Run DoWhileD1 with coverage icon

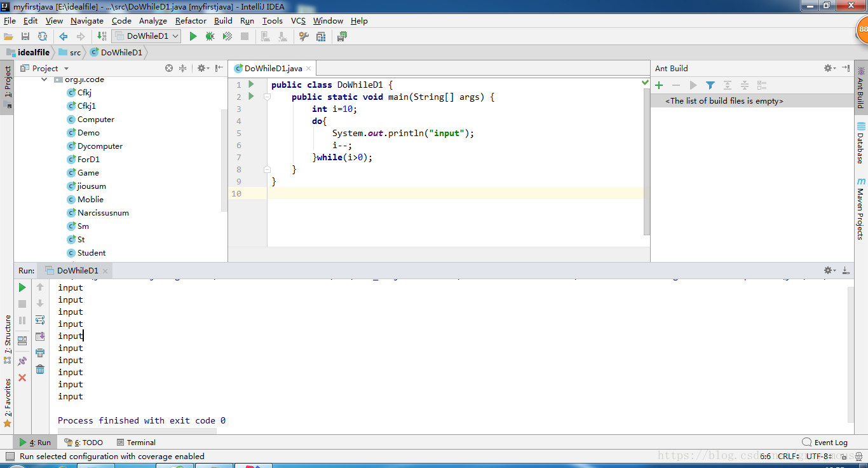[227, 37]
